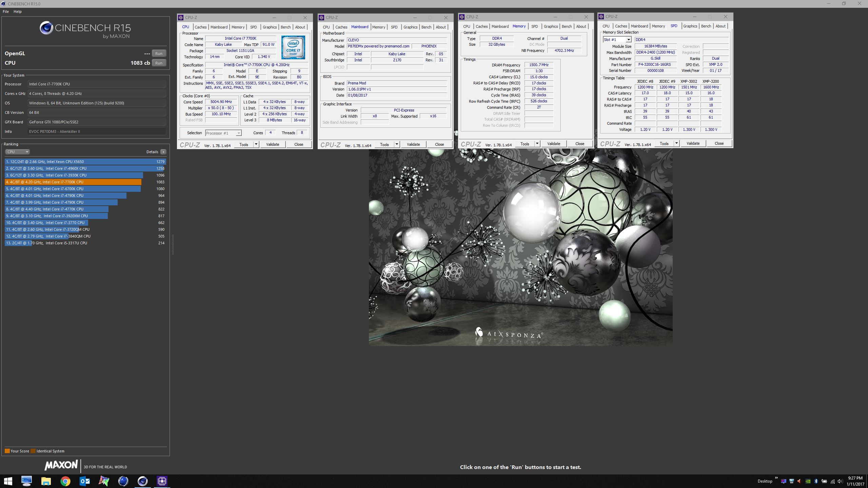Open the File menu

(x=6, y=12)
